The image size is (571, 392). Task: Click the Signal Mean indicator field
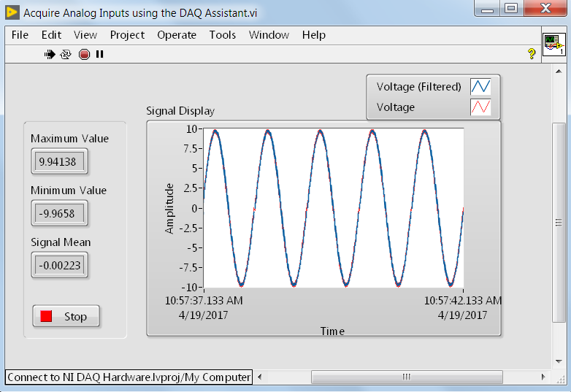click(x=59, y=266)
